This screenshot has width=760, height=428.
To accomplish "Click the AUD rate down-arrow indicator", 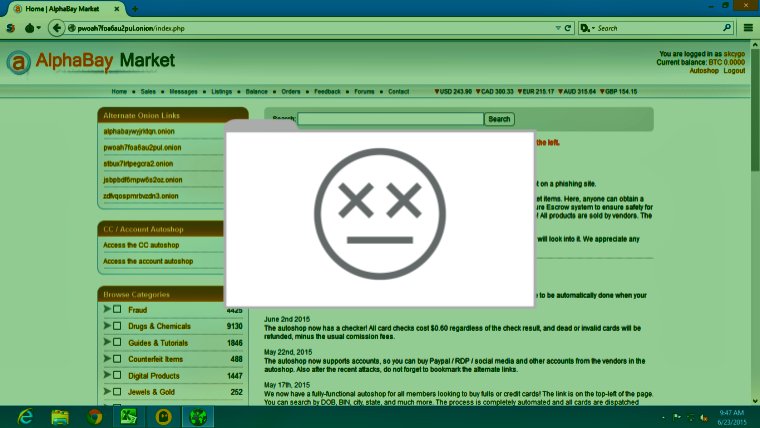I will coord(560,91).
